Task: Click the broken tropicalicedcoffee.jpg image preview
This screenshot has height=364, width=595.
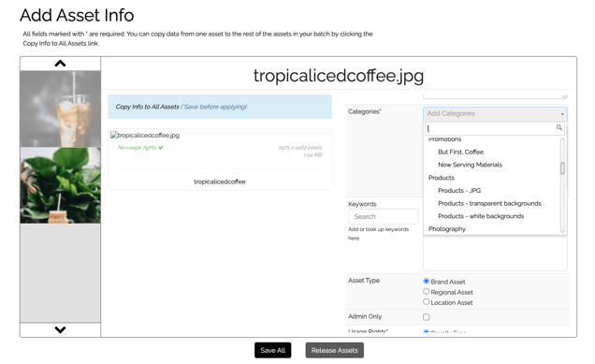Action: click(x=145, y=135)
